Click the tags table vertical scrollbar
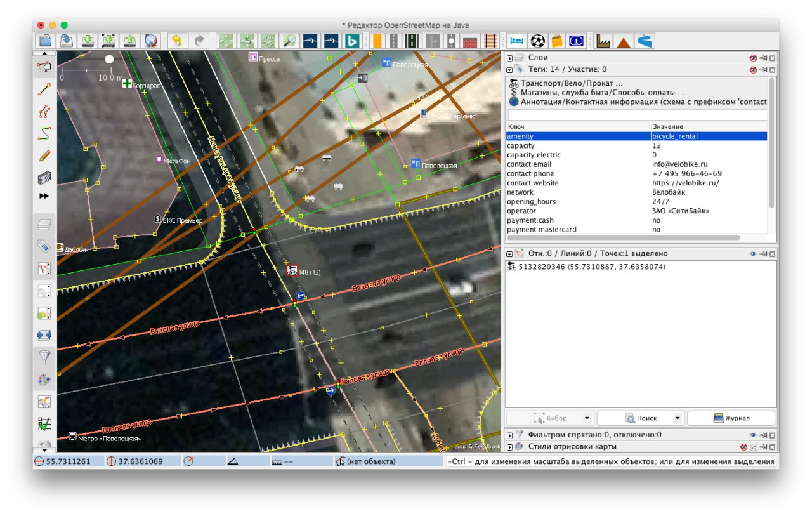The height and width of the screenshot is (516, 812). (x=771, y=143)
